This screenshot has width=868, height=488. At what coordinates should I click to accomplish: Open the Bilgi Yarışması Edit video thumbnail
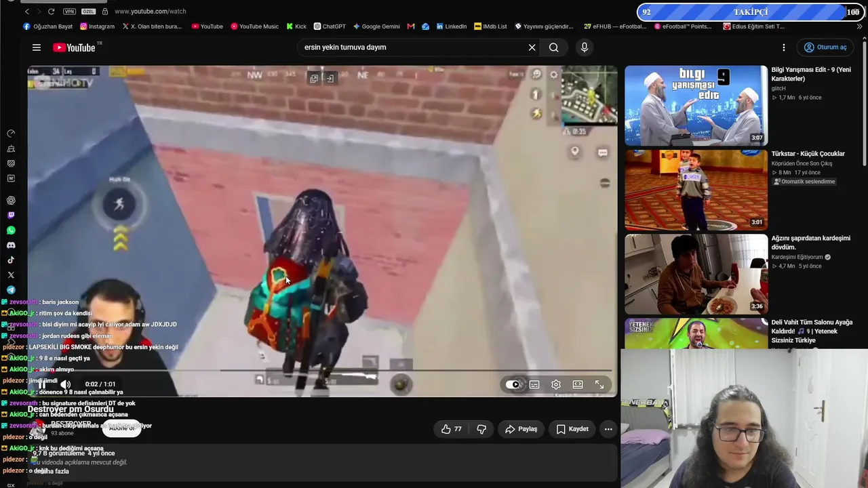pos(696,106)
